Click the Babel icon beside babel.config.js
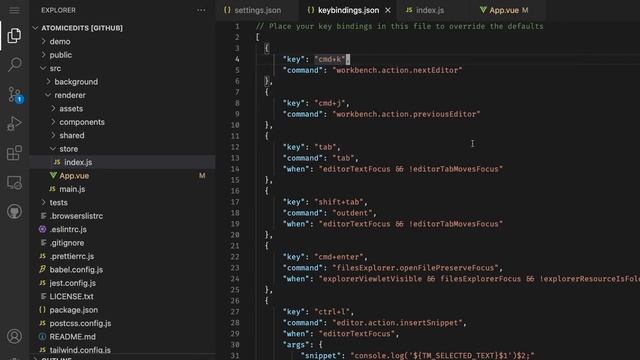This screenshot has height=360, width=640. (x=42, y=269)
